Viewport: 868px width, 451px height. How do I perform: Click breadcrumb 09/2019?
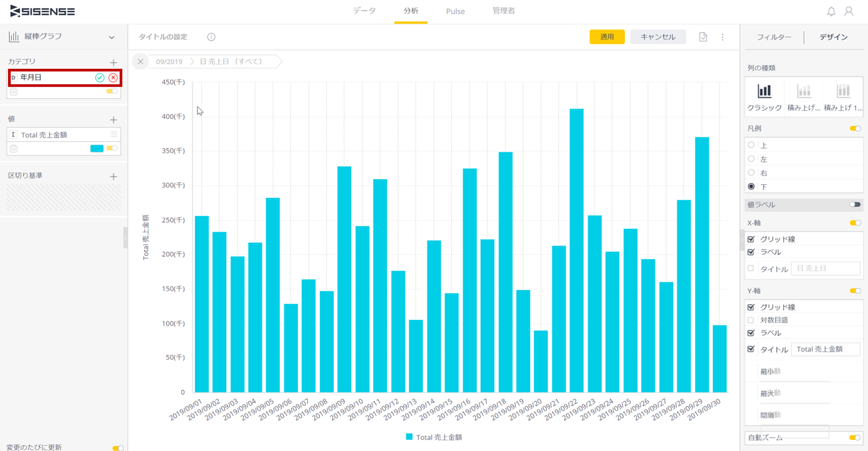169,61
